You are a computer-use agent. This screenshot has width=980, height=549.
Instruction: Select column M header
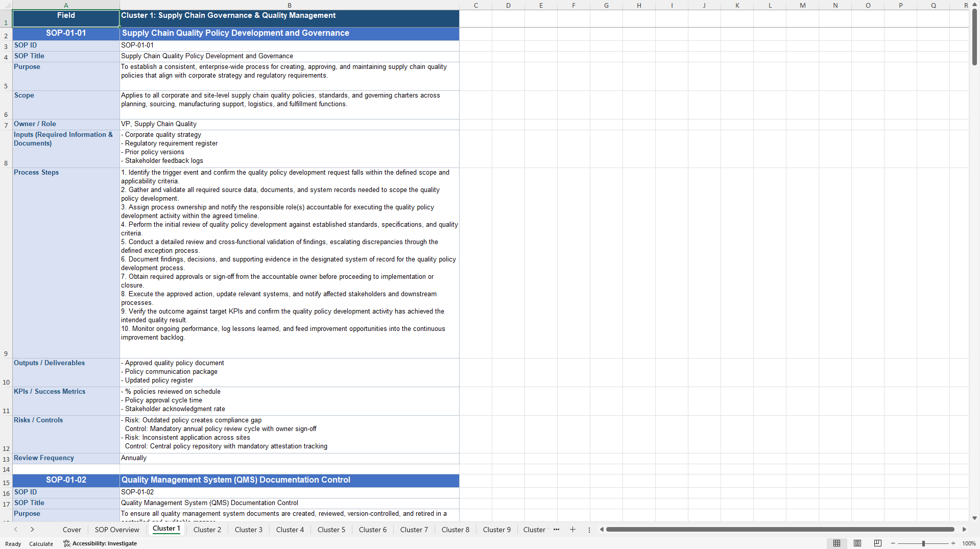[802, 5]
